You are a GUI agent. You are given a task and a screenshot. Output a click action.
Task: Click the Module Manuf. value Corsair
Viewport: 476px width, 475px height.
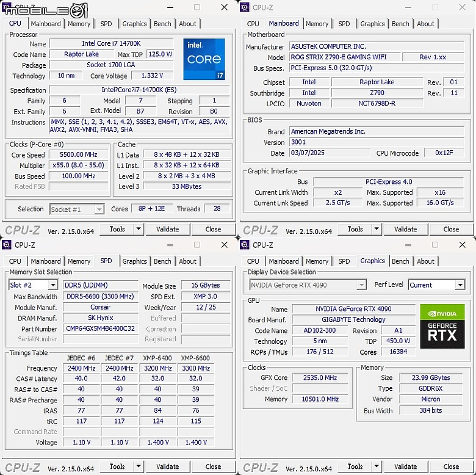tap(101, 307)
